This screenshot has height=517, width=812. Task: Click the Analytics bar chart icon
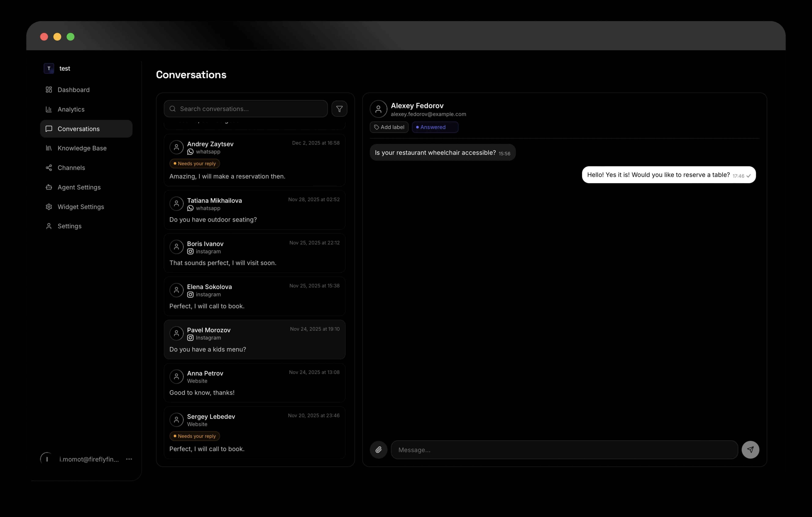pos(49,109)
